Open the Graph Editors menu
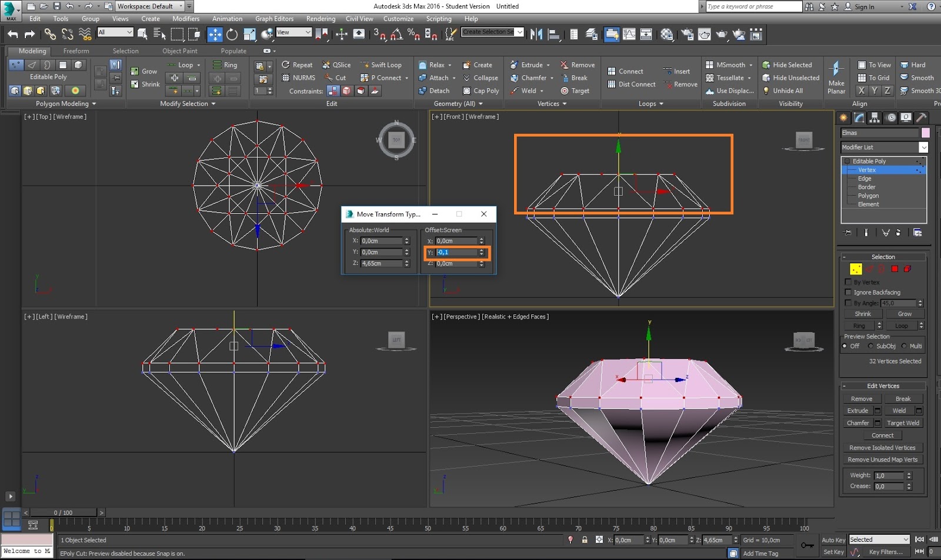The width and height of the screenshot is (941, 560). [273, 19]
